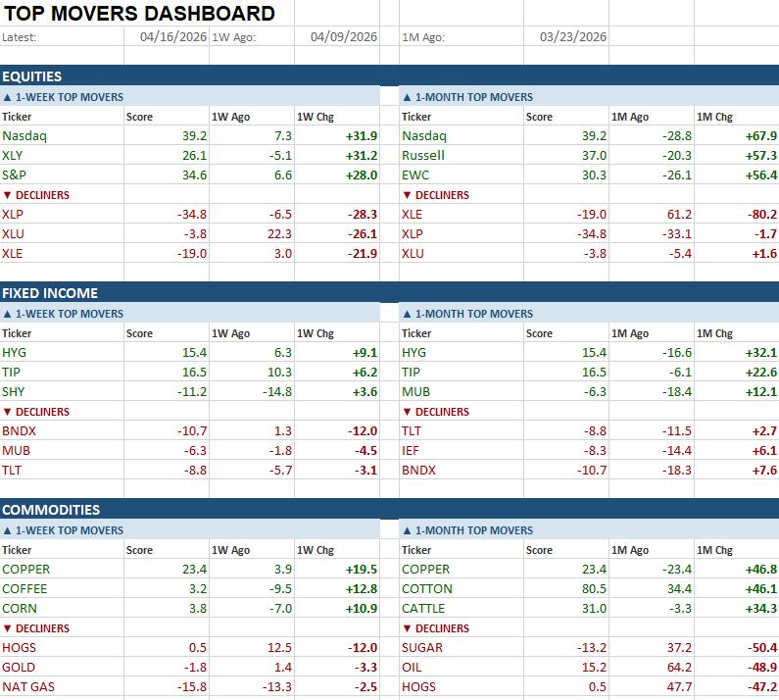This screenshot has height=700, width=779.
Task: Click the SHY ticker cell
Action: coord(62,392)
